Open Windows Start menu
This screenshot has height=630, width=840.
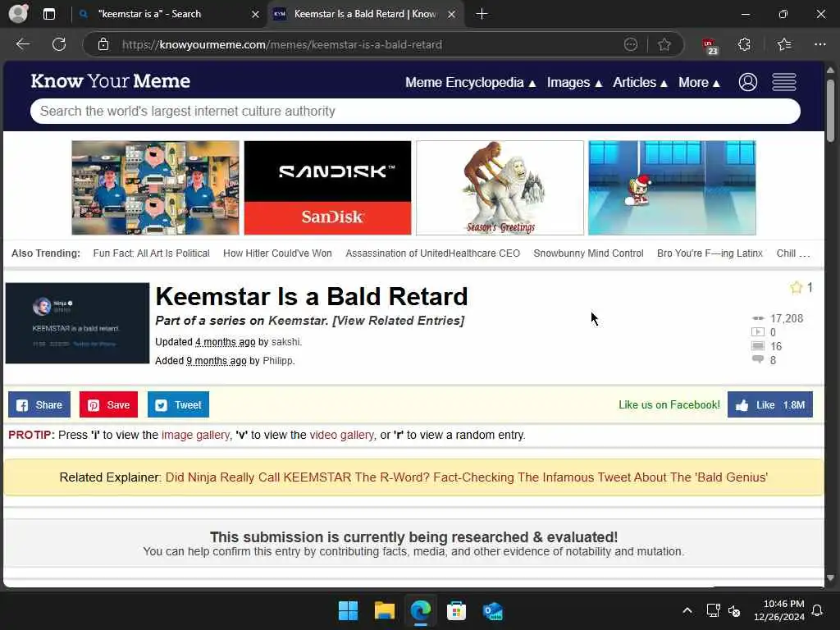(348, 610)
